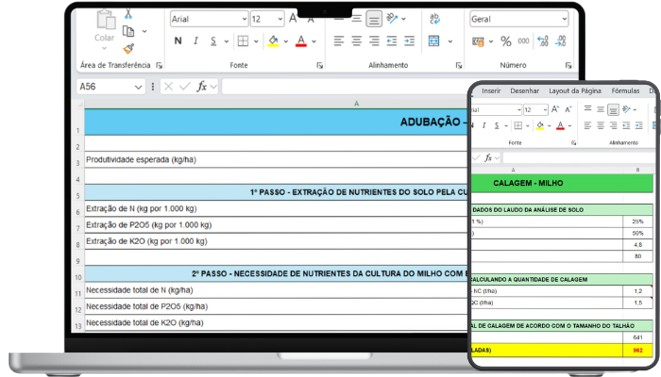The width and height of the screenshot is (661, 377).
Task: Click the Cut scissors icon in laptop ribbon
Action: [128, 14]
